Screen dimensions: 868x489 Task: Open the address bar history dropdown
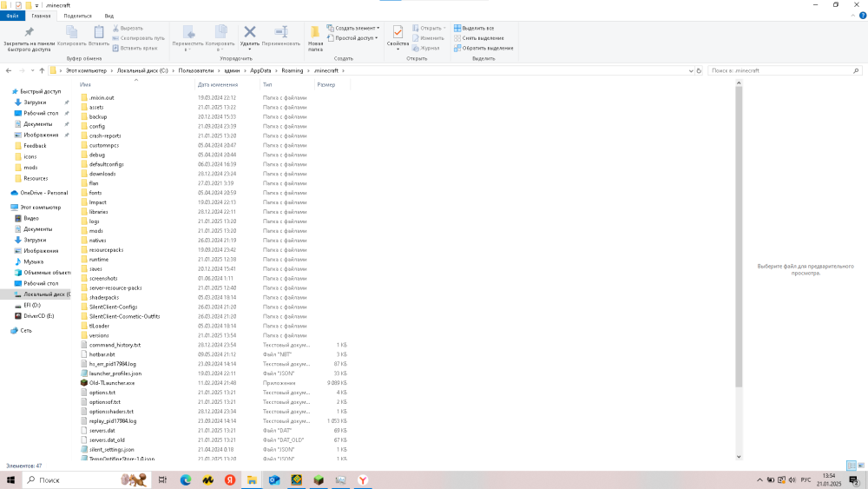691,71
